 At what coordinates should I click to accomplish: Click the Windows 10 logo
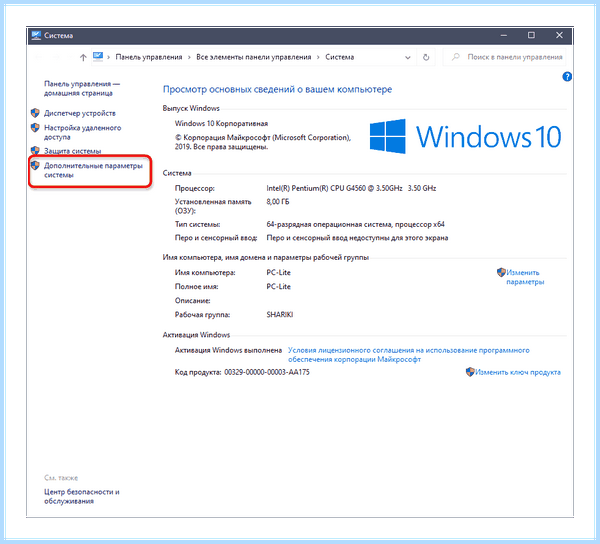point(465,137)
